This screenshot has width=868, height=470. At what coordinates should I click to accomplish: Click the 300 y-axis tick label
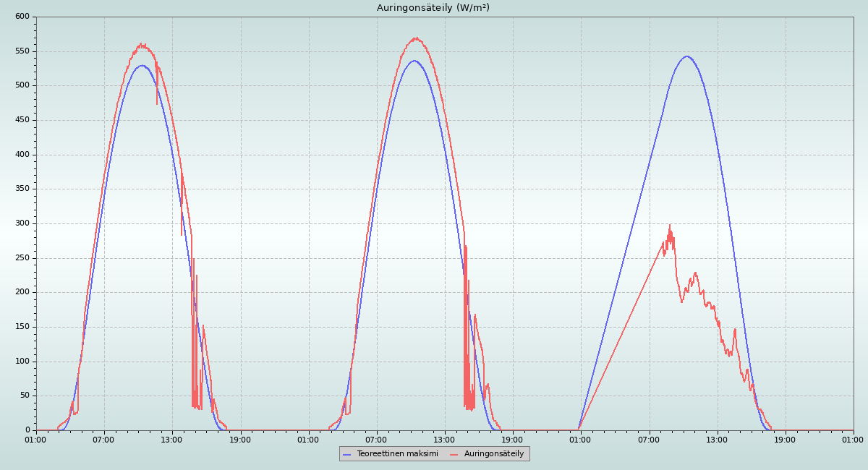pyautogui.click(x=22, y=223)
